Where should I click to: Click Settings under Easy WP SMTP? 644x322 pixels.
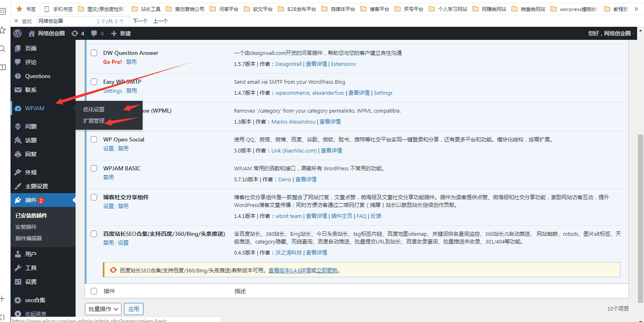[x=113, y=91]
